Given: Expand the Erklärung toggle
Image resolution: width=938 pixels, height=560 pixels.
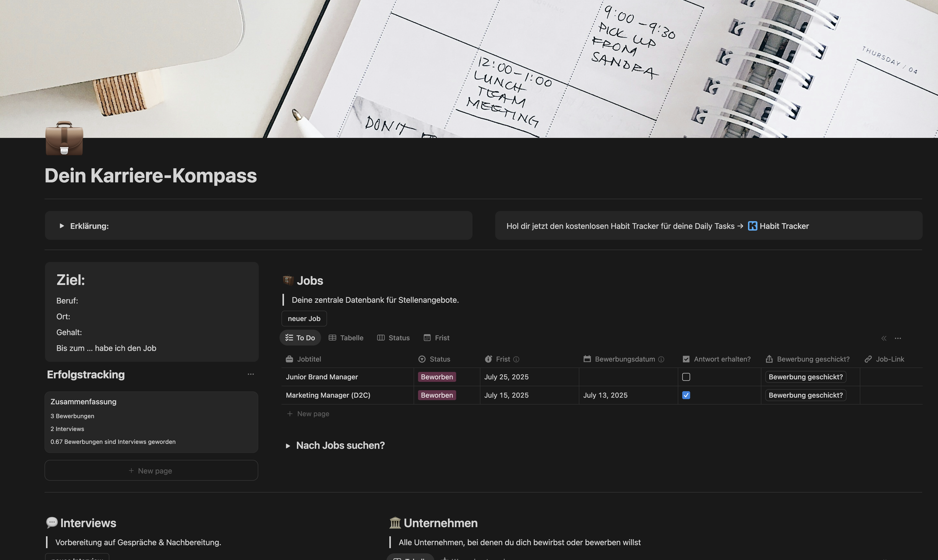Looking at the screenshot, I should [62, 226].
